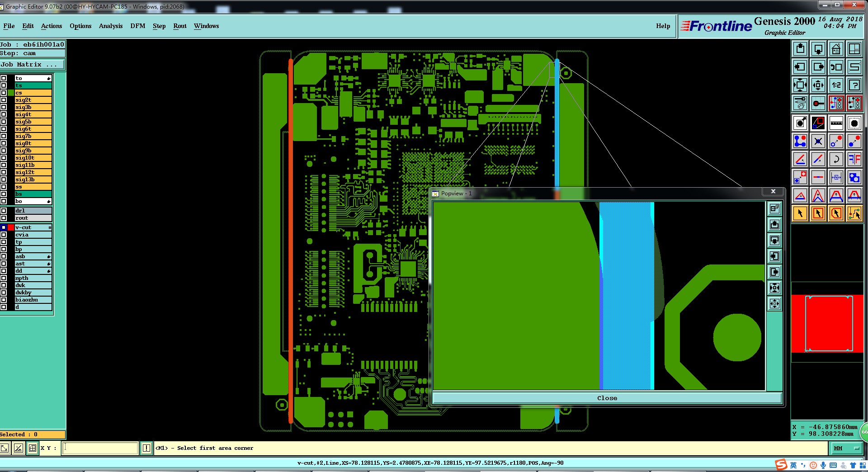Select the sig10t layer name

[33, 158]
